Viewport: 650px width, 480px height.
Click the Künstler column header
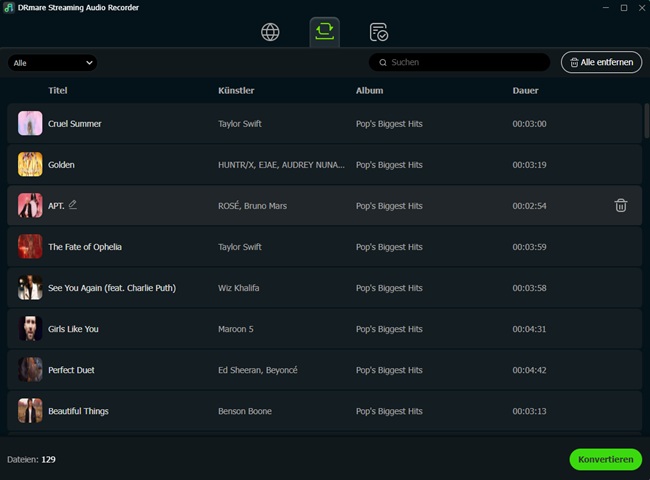(236, 90)
